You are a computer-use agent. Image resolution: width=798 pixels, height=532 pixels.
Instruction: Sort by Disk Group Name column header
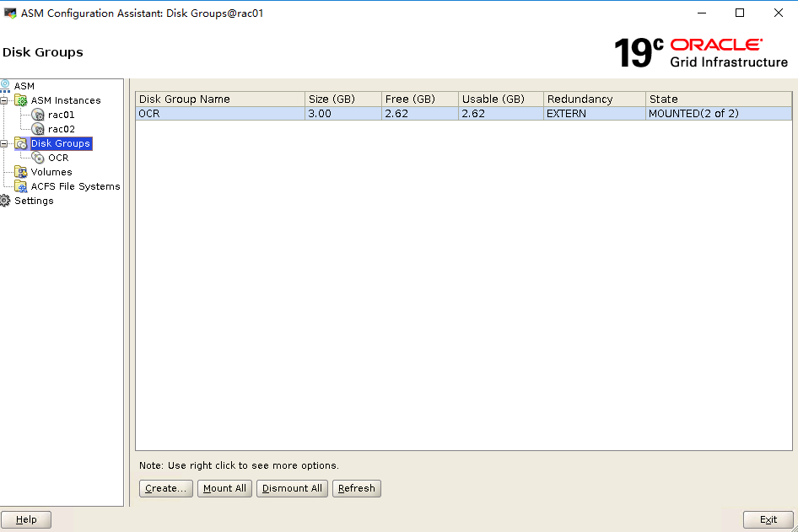click(220, 99)
